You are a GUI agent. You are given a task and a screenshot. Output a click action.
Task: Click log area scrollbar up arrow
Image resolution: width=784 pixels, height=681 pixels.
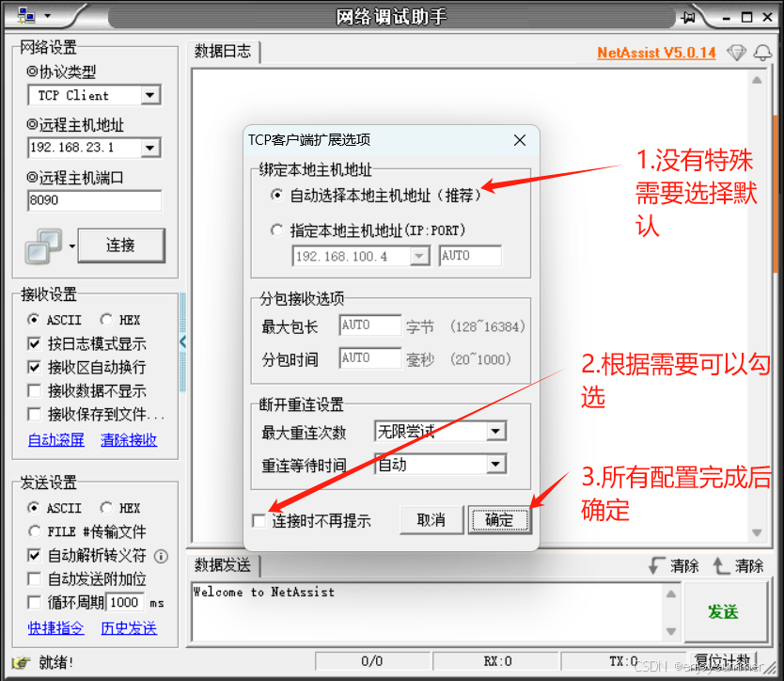pyautogui.click(x=757, y=80)
